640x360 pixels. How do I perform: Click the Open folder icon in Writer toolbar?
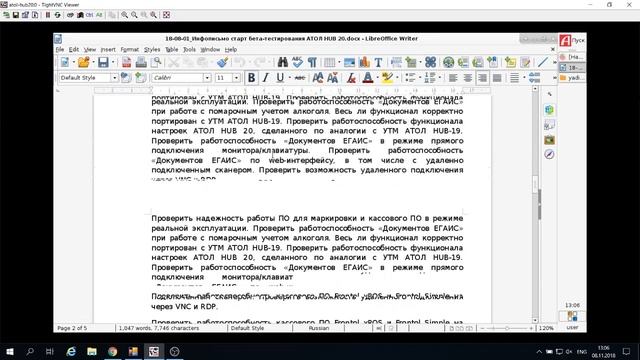[x=84, y=62]
